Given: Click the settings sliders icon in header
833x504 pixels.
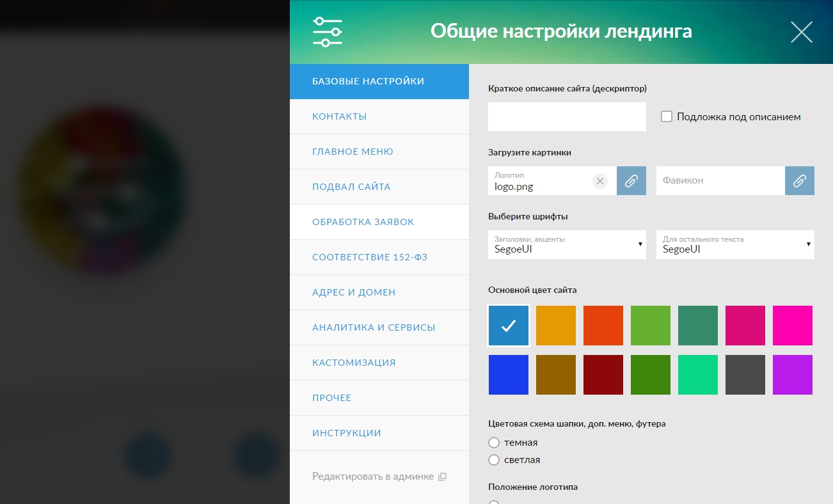Looking at the screenshot, I should coord(327,31).
